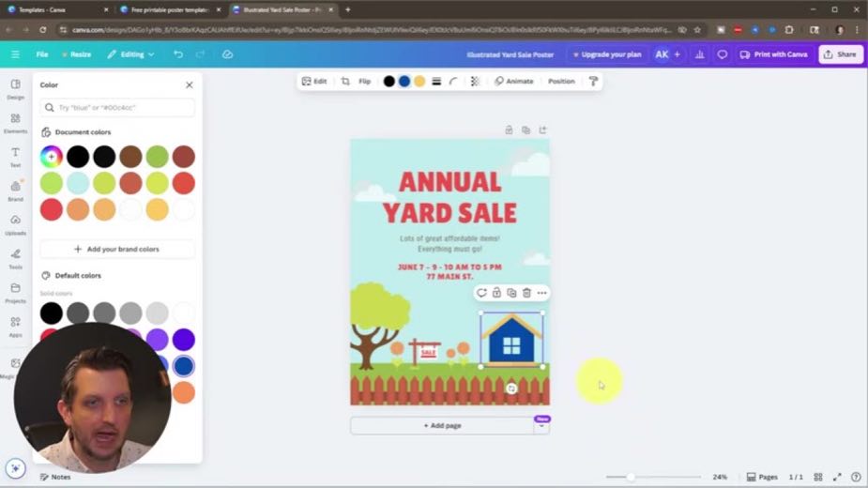Click the color search input field
The image size is (868, 488).
point(116,108)
